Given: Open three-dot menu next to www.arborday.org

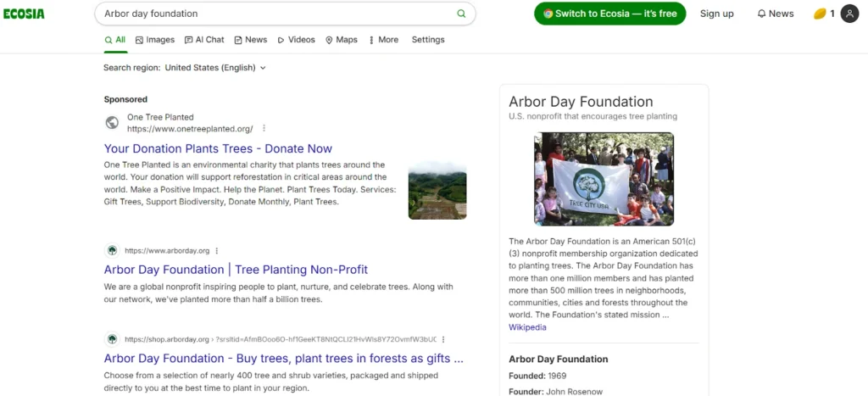Looking at the screenshot, I should (217, 251).
